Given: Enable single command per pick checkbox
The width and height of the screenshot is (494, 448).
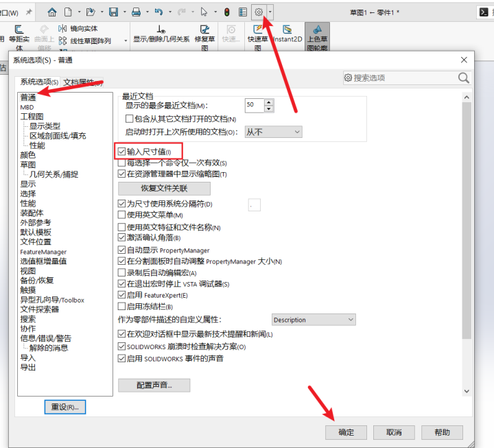Looking at the screenshot, I should click(121, 163).
